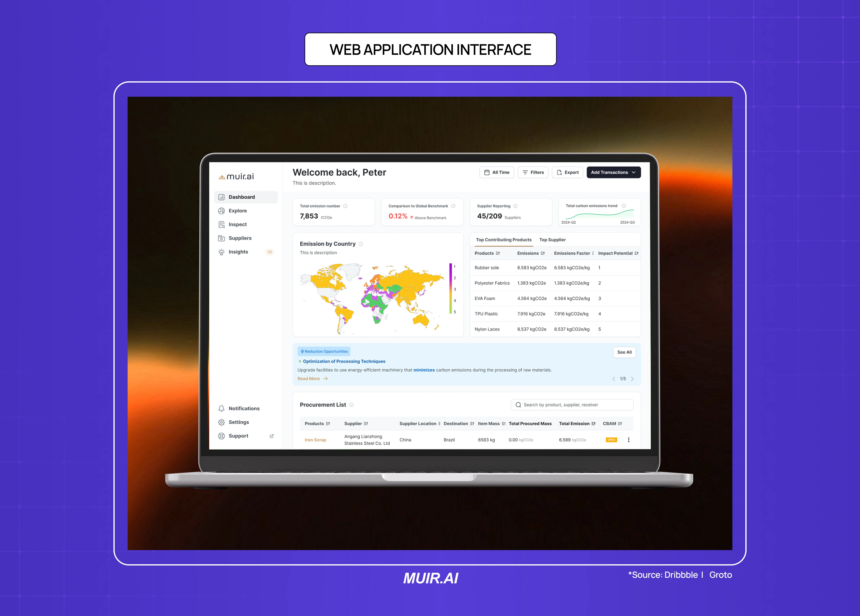Screen dimensions: 860x616
Task: Click info icon next to Procurement List
Action: click(352, 405)
